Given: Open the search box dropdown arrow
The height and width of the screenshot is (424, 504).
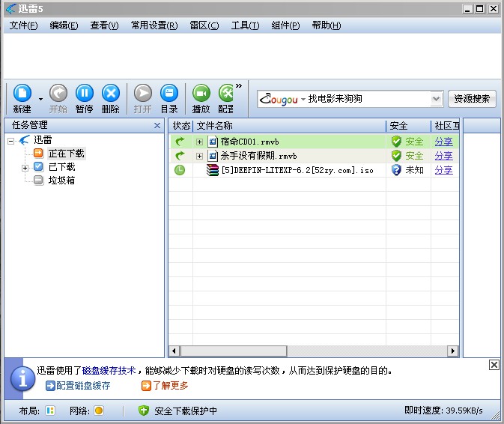Looking at the screenshot, I should click(x=436, y=99).
